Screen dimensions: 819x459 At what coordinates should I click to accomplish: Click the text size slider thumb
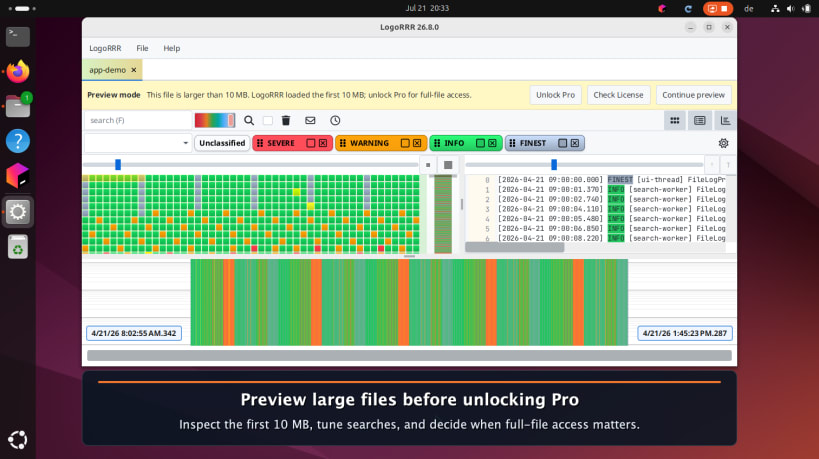click(554, 165)
